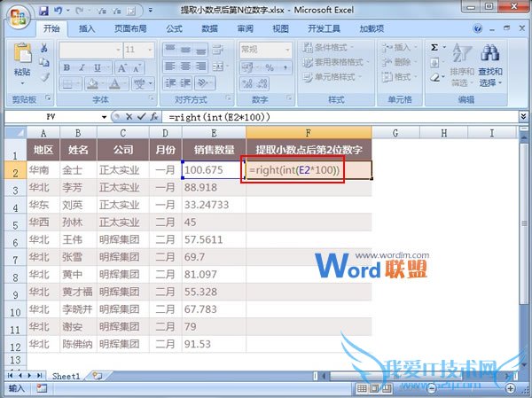Open the cell borders button

67,83
